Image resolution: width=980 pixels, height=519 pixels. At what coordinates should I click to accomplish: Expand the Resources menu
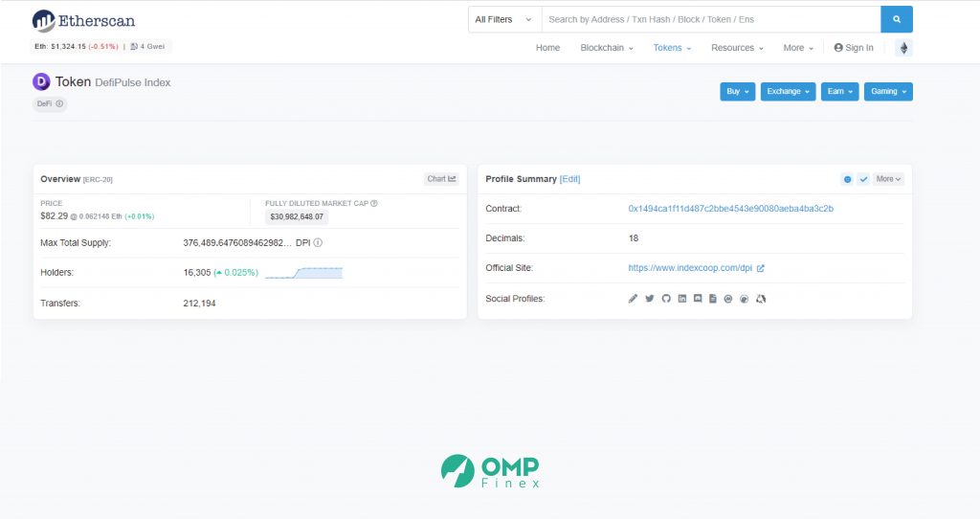click(x=737, y=48)
